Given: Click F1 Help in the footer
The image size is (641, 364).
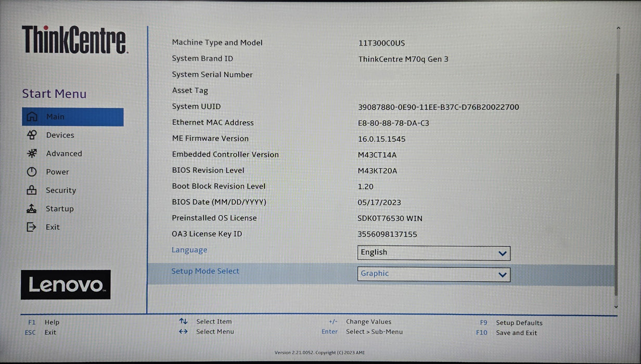Looking at the screenshot, I should tap(44, 322).
